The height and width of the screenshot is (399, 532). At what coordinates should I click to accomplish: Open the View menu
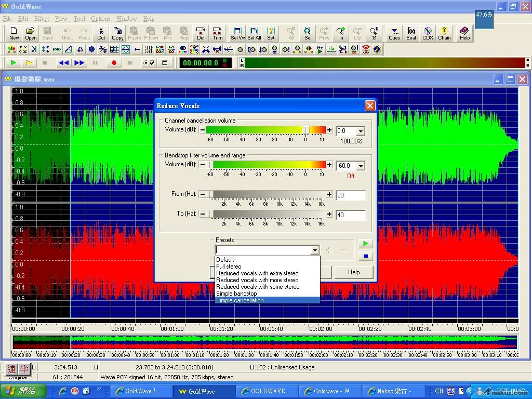coord(61,19)
